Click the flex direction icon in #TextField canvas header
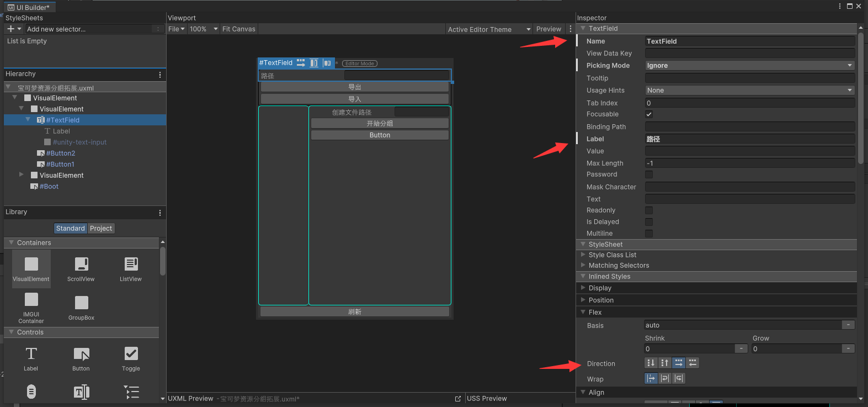 [301, 63]
